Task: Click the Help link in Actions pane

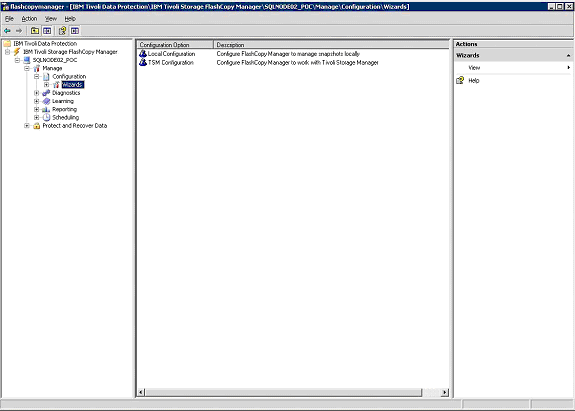Action: (x=474, y=81)
